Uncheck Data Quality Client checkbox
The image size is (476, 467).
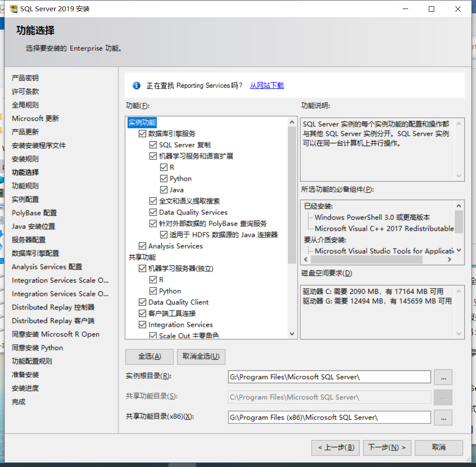tap(142, 302)
